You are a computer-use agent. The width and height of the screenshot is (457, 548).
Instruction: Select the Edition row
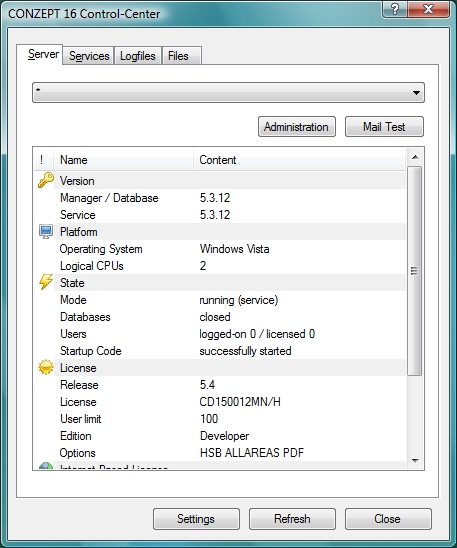220,436
